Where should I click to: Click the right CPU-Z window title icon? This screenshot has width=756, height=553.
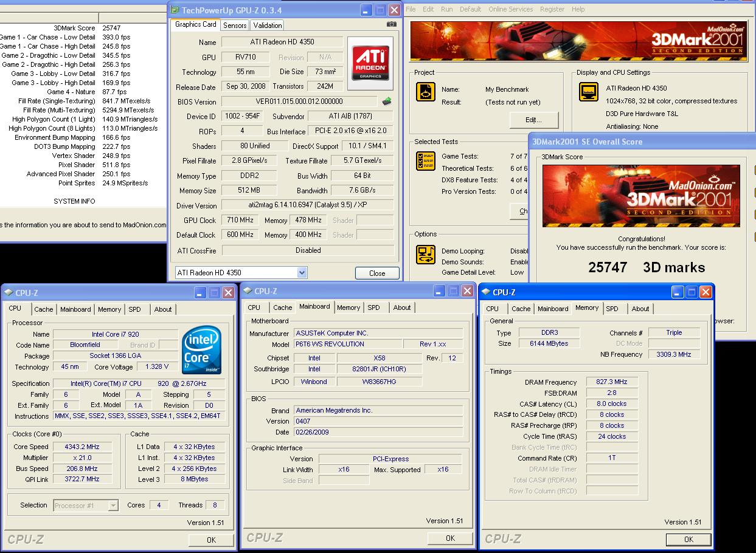tap(485, 292)
